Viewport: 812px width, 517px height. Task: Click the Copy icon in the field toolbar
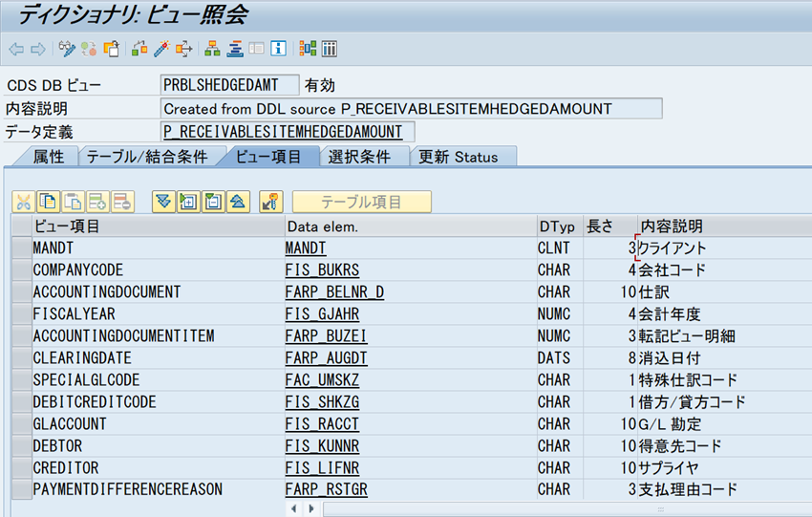pos(48,202)
